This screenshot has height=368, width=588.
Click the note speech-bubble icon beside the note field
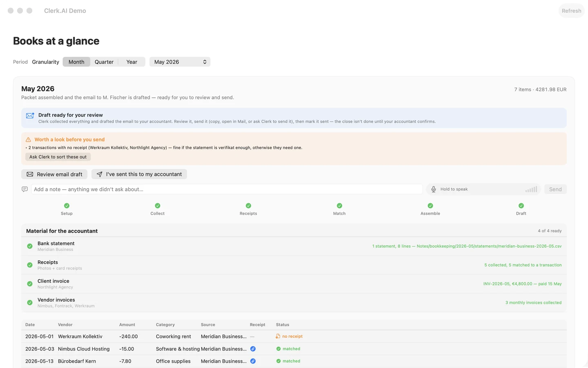24,189
